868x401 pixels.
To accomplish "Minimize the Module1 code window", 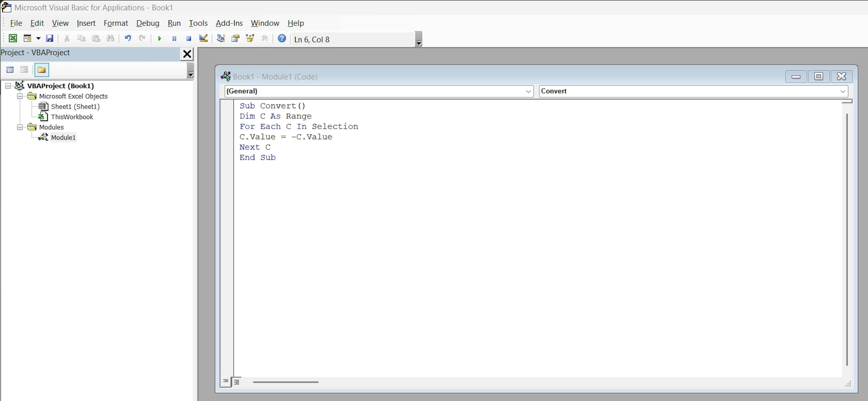I will (796, 76).
